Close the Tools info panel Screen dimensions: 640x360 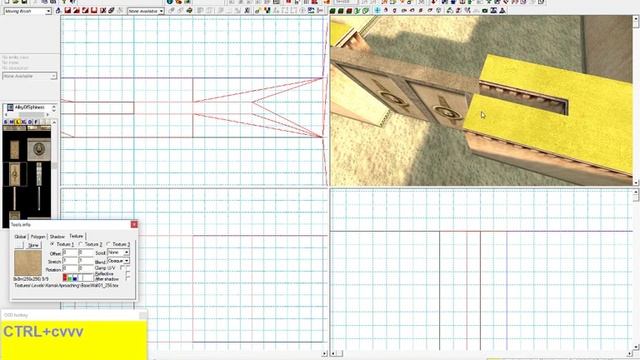click(x=134, y=224)
